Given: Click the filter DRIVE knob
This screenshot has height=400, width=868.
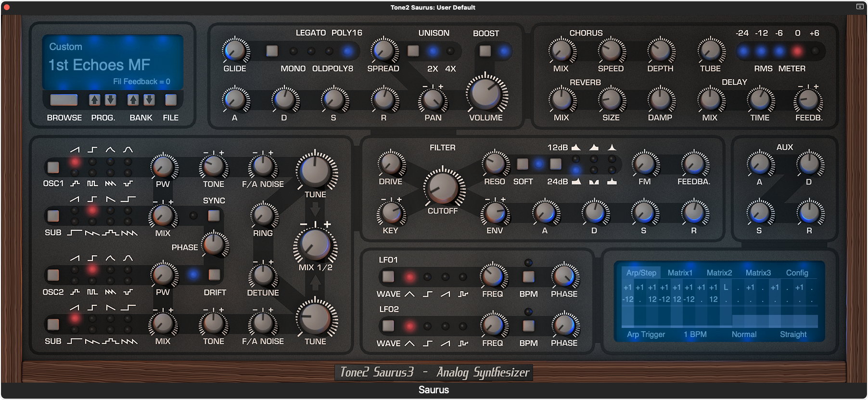Looking at the screenshot, I should point(391,163).
